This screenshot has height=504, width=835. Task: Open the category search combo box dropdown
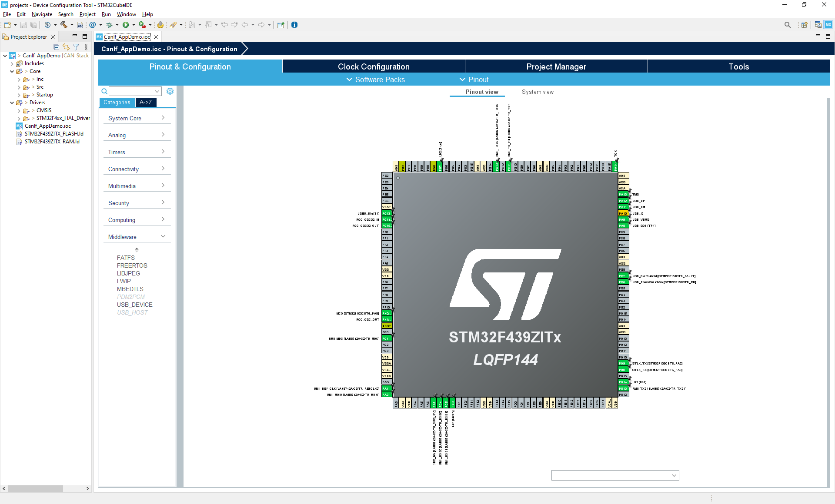[x=157, y=91]
